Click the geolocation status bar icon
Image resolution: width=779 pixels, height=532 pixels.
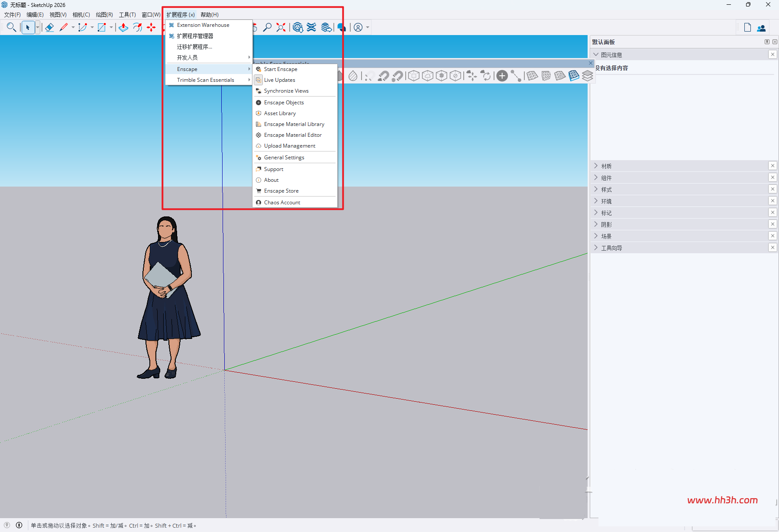click(x=7, y=525)
